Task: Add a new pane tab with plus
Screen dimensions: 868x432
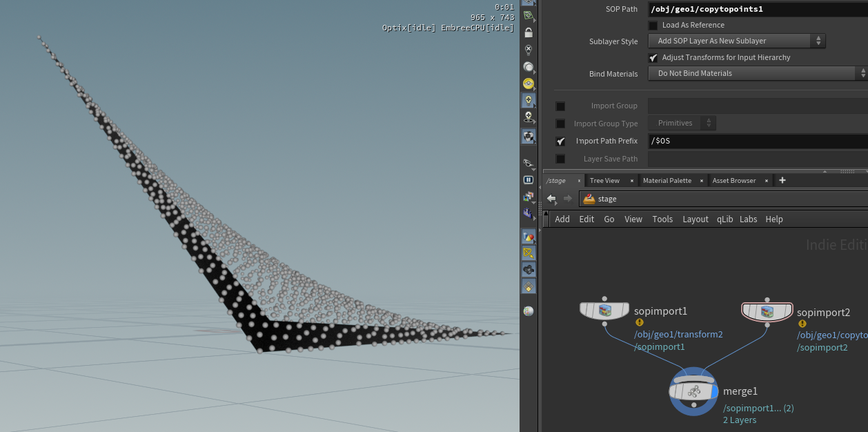Action: point(782,180)
